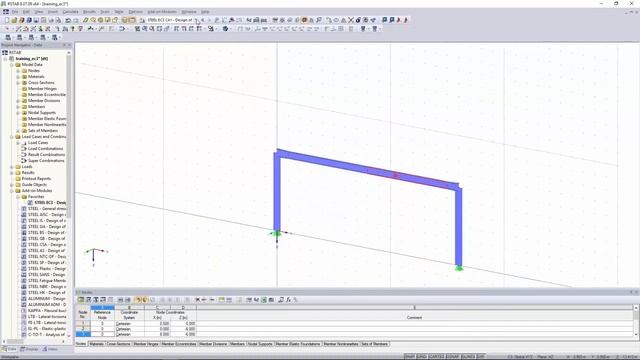
Task: Select node row 1 in Nodes table
Action: pos(83,324)
